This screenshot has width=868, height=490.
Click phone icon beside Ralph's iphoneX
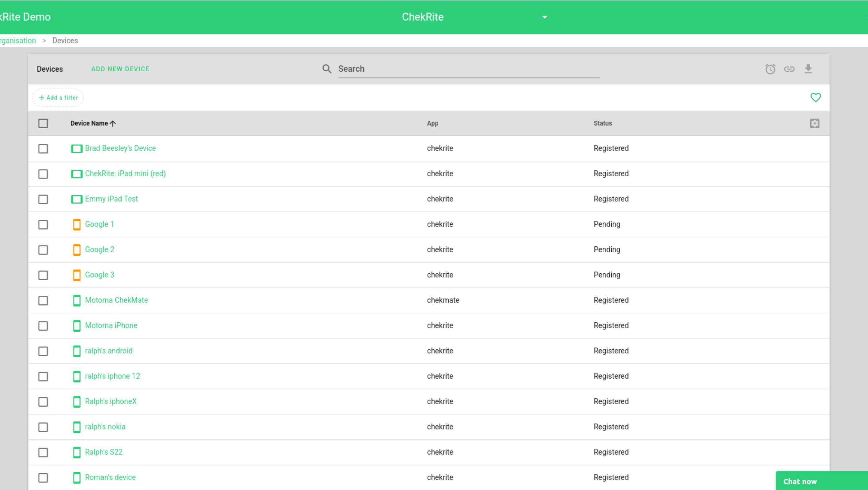[x=77, y=401]
